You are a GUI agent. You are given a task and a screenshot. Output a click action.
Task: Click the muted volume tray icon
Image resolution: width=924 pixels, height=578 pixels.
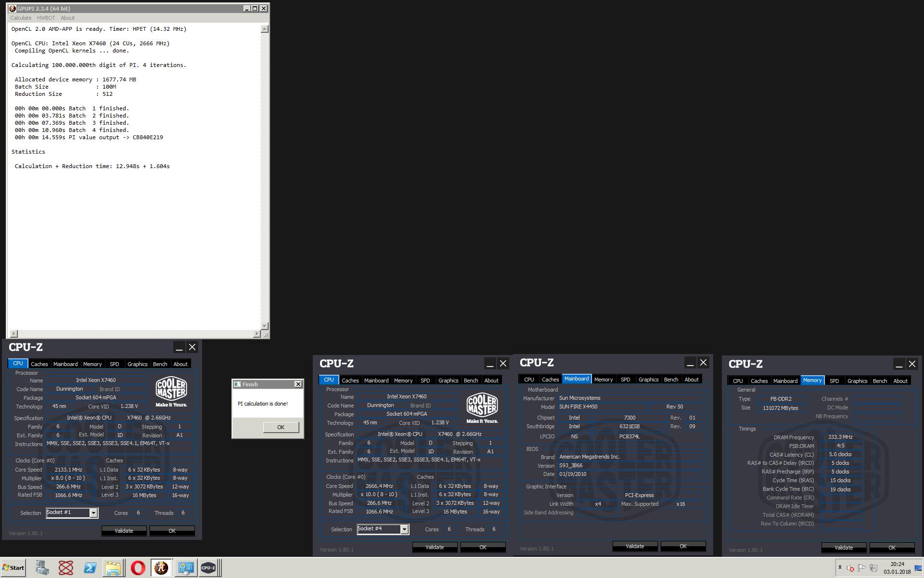click(850, 568)
